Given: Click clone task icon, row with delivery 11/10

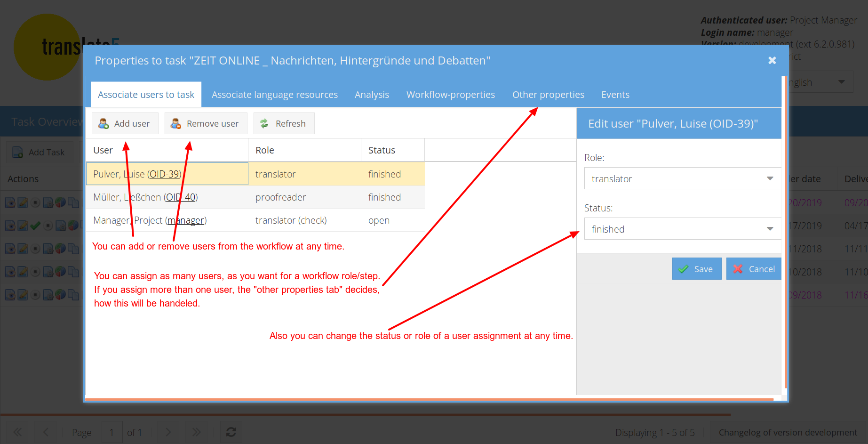Looking at the screenshot, I should point(73,271).
